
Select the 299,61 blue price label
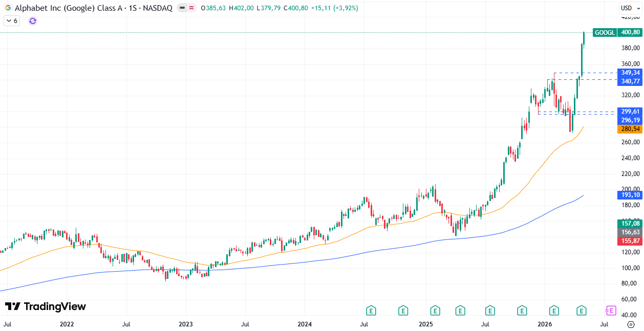pyautogui.click(x=630, y=112)
